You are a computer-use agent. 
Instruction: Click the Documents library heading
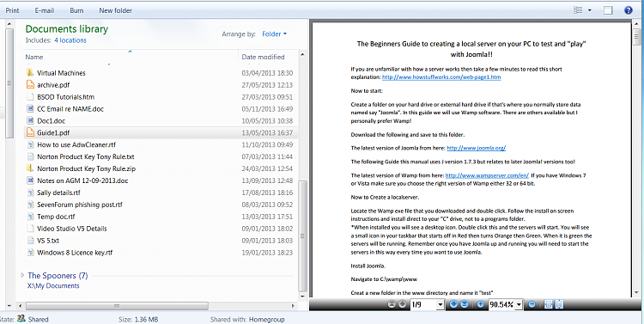point(66,28)
